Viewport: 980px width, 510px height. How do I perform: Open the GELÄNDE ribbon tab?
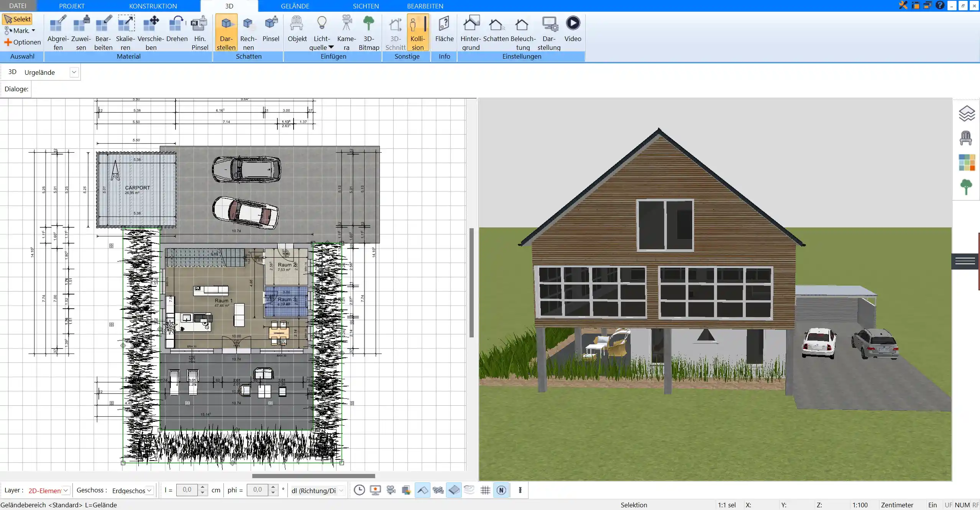tap(295, 6)
